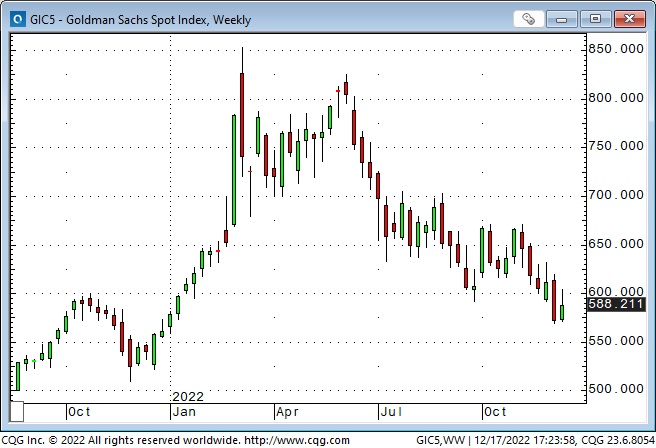The height and width of the screenshot is (448, 656).
Task: Click the Jul label on time axis
Action: coord(392,412)
